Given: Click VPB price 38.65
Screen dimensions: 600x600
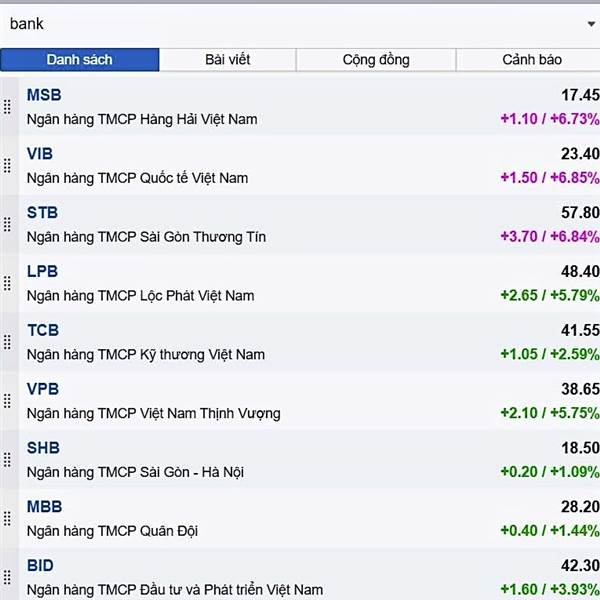Looking at the screenshot, I should coord(580,389).
